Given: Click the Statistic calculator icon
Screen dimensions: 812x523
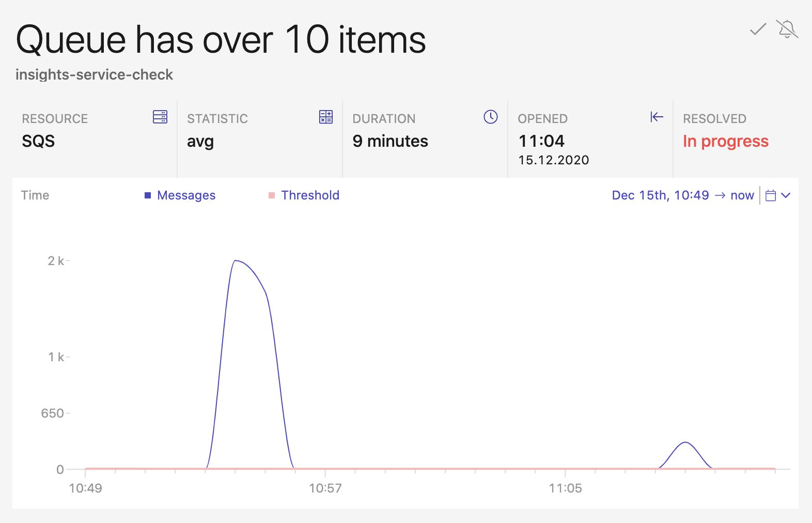Looking at the screenshot, I should coord(326,117).
